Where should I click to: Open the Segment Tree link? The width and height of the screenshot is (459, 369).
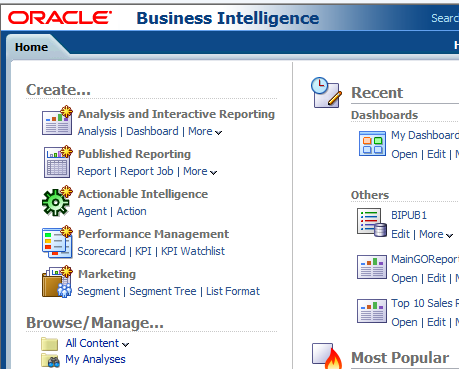[163, 291]
